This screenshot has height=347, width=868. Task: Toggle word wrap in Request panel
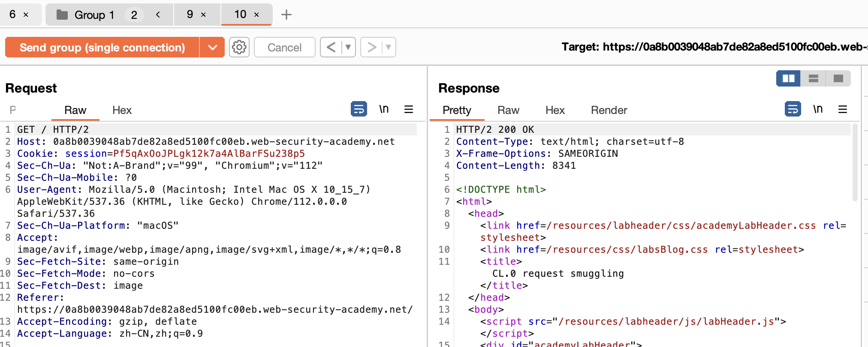[359, 109]
